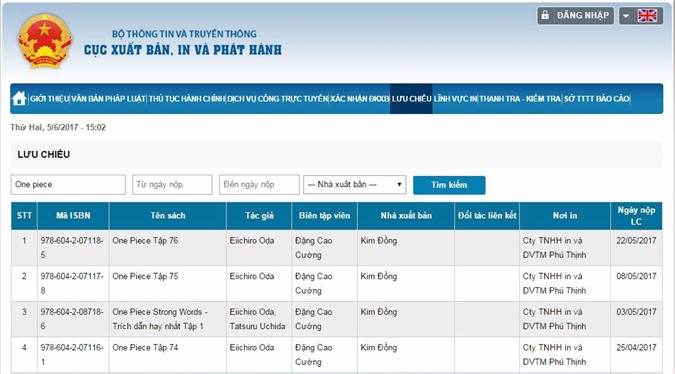The width and height of the screenshot is (675, 374).
Task: Click the Tìm kiếm search button
Action: tap(449, 185)
